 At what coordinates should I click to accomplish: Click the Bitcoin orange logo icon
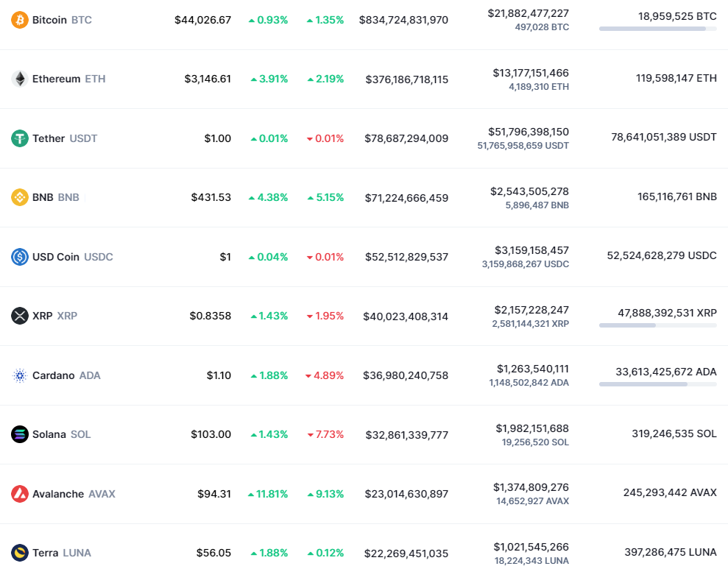click(19, 20)
